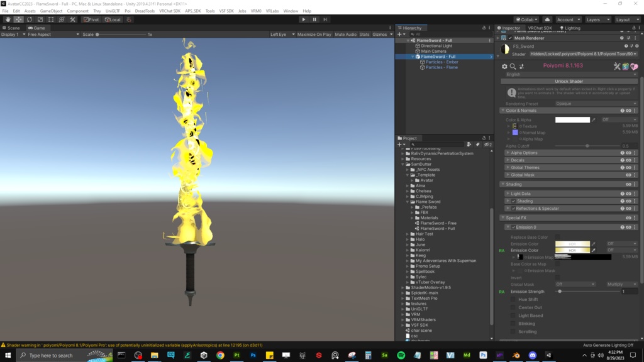The height and width of the screenshot is (362, 644).
Task: Select the Scale tool
Action: click(x=40, y=19)
